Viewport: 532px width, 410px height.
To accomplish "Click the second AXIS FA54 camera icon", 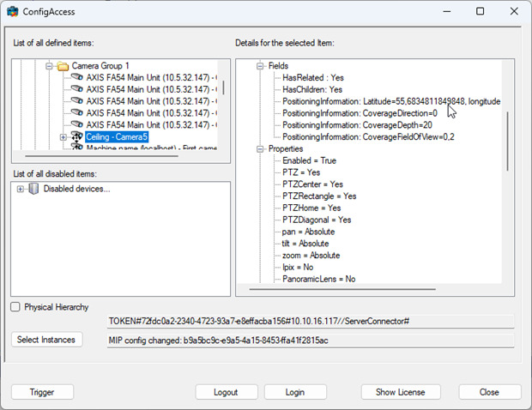I will click(77, 89).
